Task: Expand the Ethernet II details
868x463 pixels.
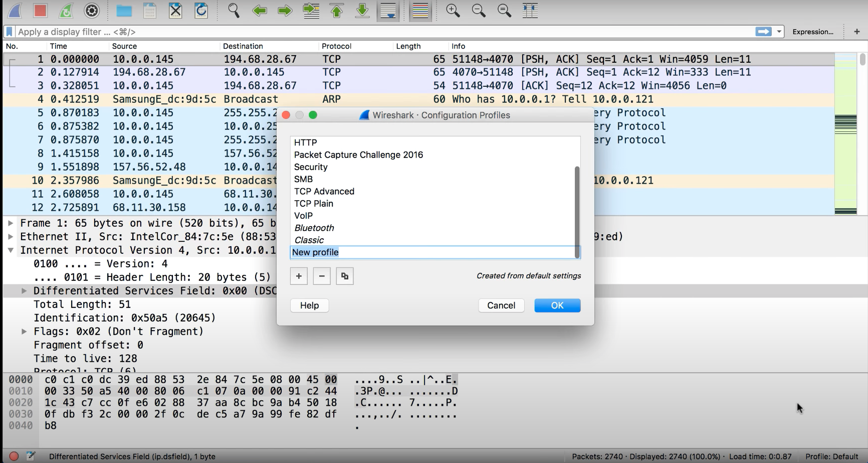Action: tap(11, 237)
